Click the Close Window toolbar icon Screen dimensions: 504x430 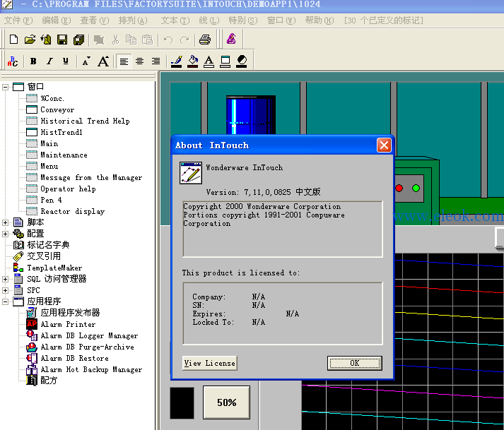point(46,40)
